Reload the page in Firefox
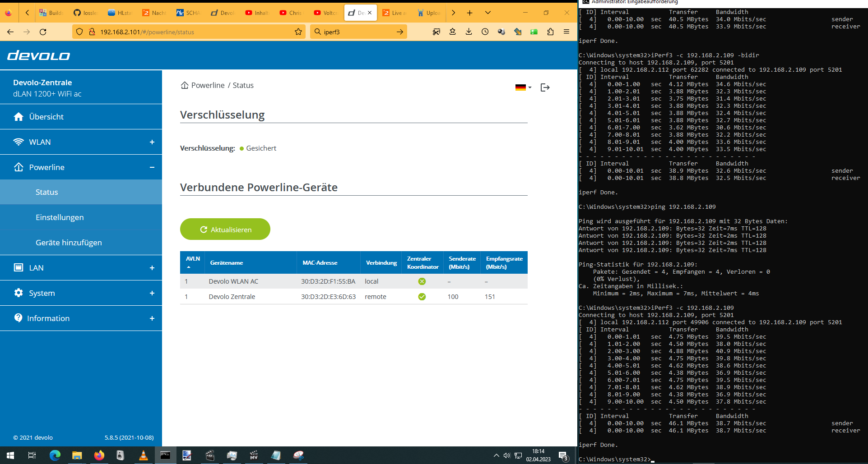This screenshot has height=464, width=868. pos(43,32)
